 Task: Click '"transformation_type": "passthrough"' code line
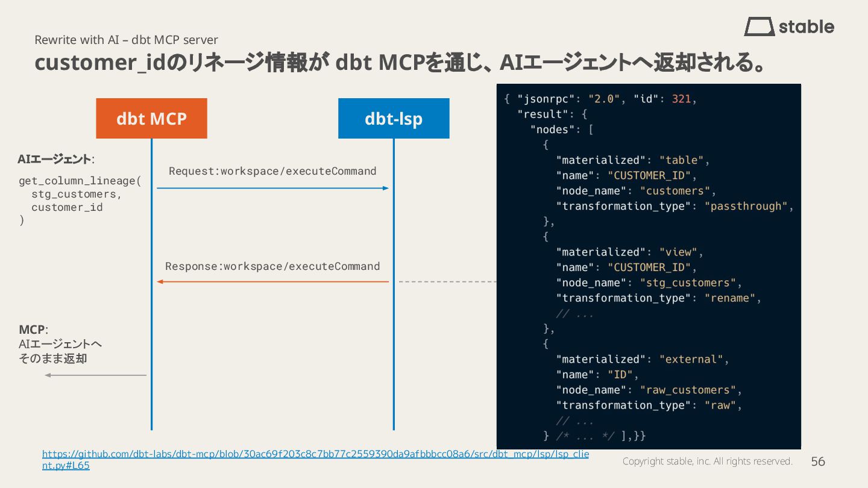pos(675,206)
